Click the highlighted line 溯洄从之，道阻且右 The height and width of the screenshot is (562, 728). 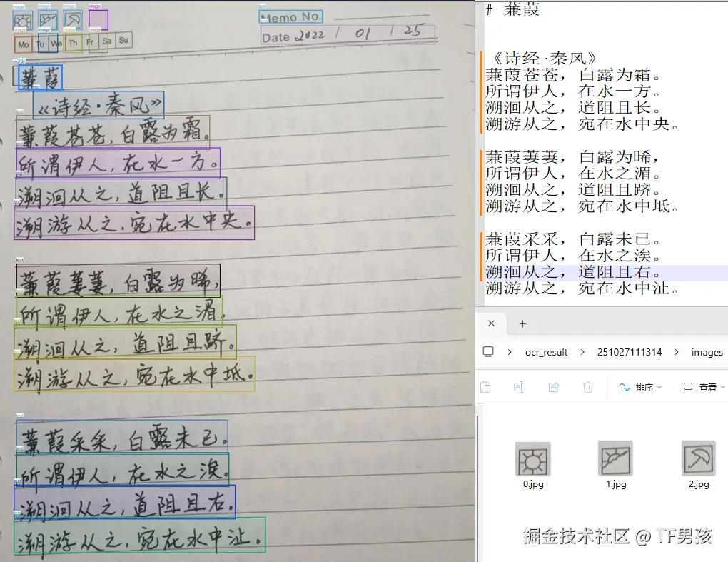pyautogui.click(x=573, y=272)
